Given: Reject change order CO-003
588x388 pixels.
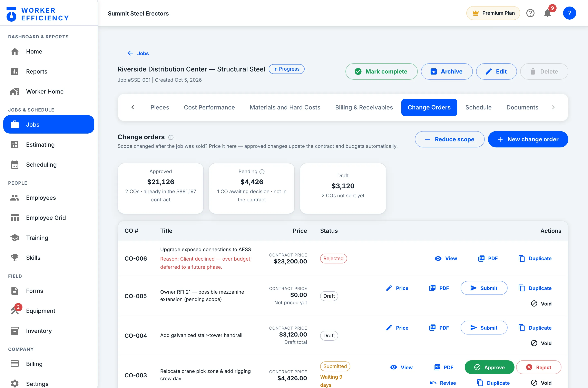Looking at the screenshot, I should pyautogui.click(x=539, y=367).
